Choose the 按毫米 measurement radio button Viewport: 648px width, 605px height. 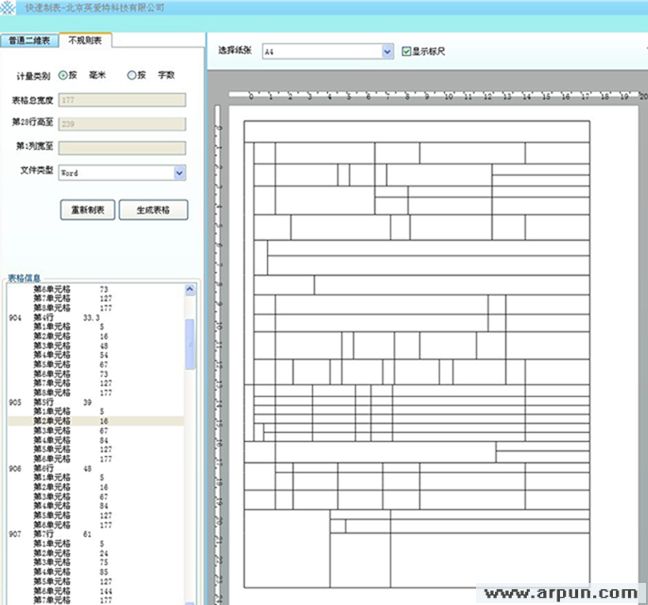pyautogui.click(x=64, y=75)
